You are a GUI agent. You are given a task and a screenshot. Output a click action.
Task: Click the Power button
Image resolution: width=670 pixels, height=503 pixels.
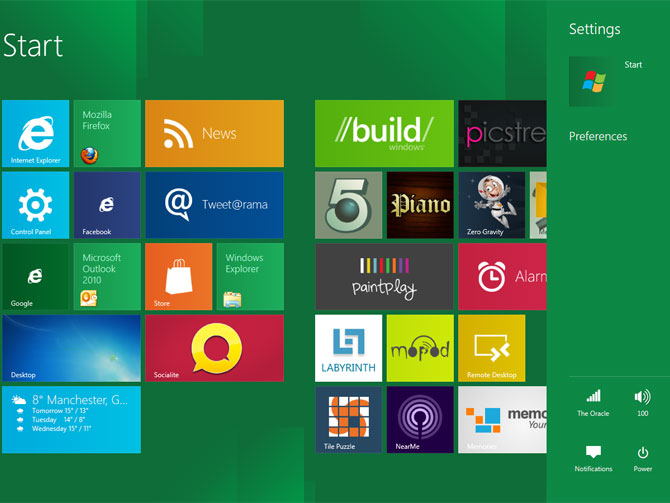click(x=642, y=453)
